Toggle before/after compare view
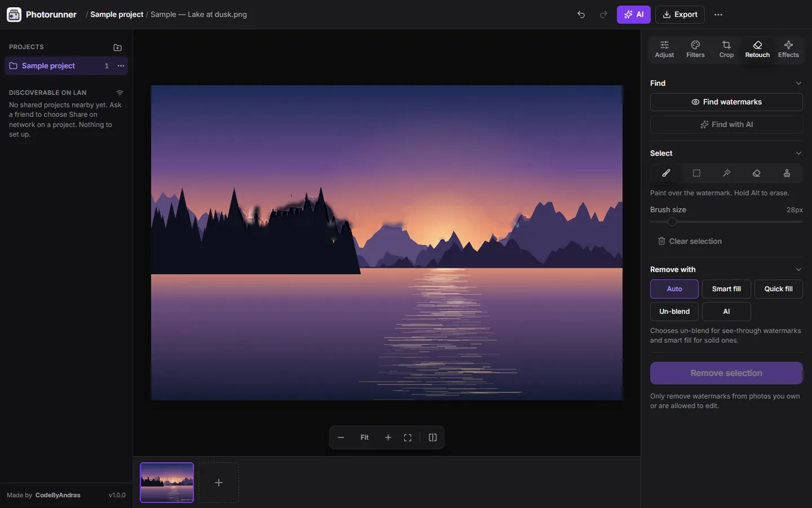This screenshot has height=508, width=812. point(433,437)
